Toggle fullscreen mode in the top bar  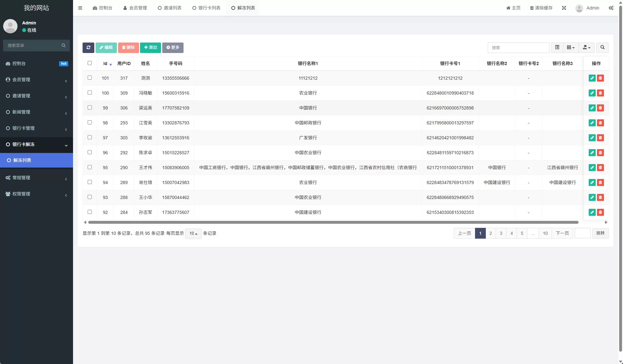click(x=564, y=8)
